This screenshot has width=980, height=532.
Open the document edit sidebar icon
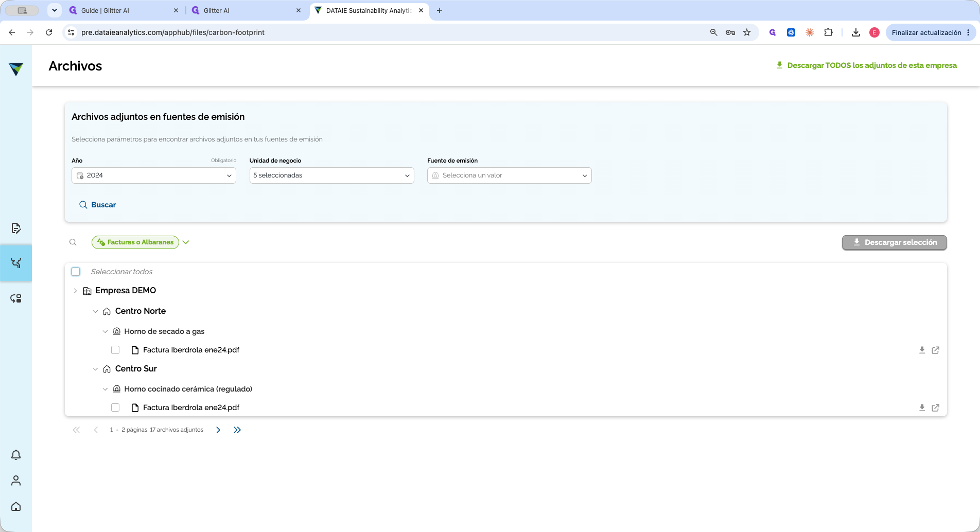tap(16, 228)
